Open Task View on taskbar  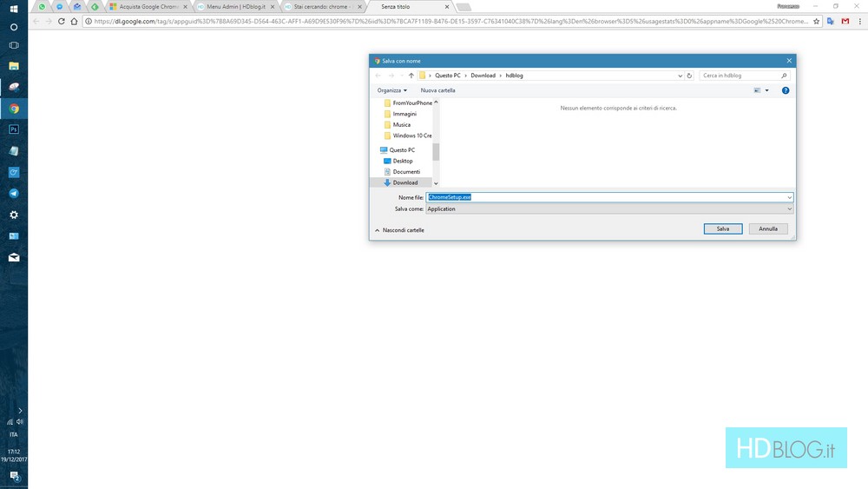pyautogui.click(x=14, y=45)
